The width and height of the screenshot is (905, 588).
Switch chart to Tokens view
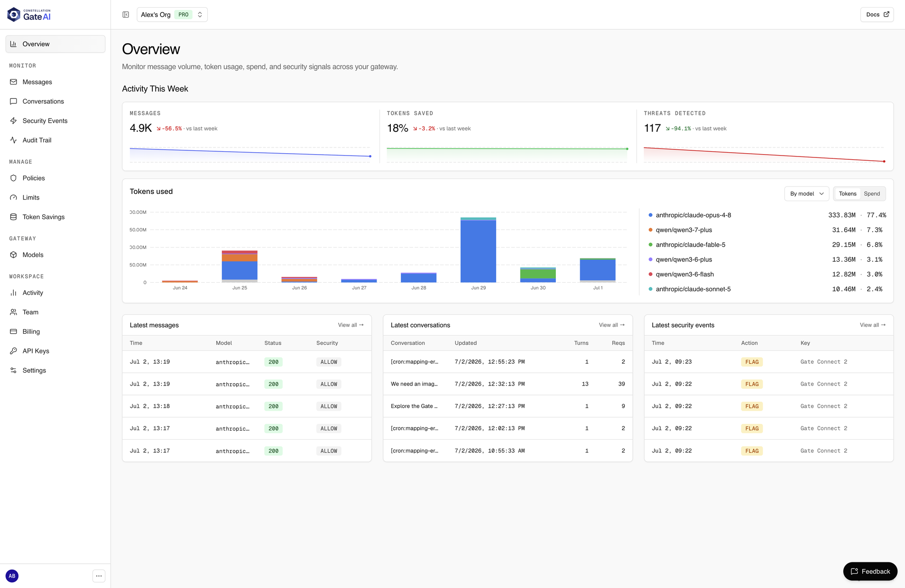tap(847, 194)
